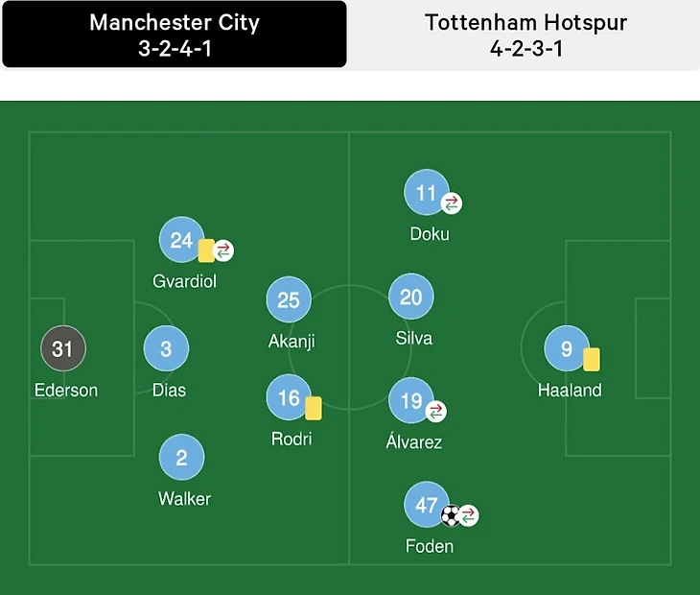This screenshot has height=595, width=700.
Task: Switch to the Tottenham Hotspur lineup tab
Action: tap(525, 35)
